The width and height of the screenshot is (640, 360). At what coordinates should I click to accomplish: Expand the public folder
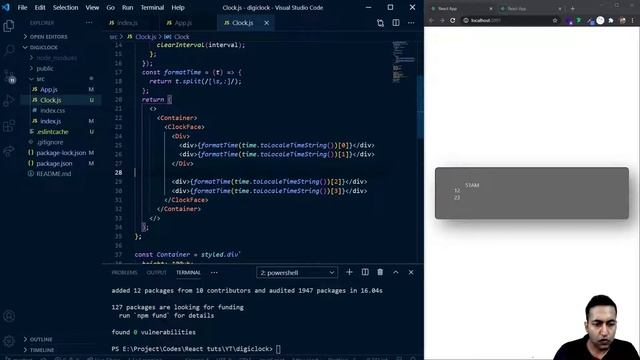click(x=44, y=69)
